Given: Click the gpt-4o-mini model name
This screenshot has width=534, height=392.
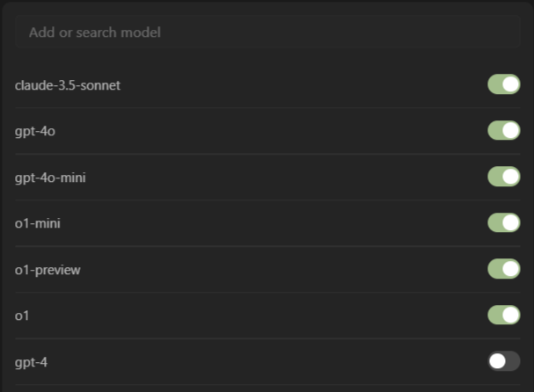Looking at the screenshot, I should [x=50, y=178].
